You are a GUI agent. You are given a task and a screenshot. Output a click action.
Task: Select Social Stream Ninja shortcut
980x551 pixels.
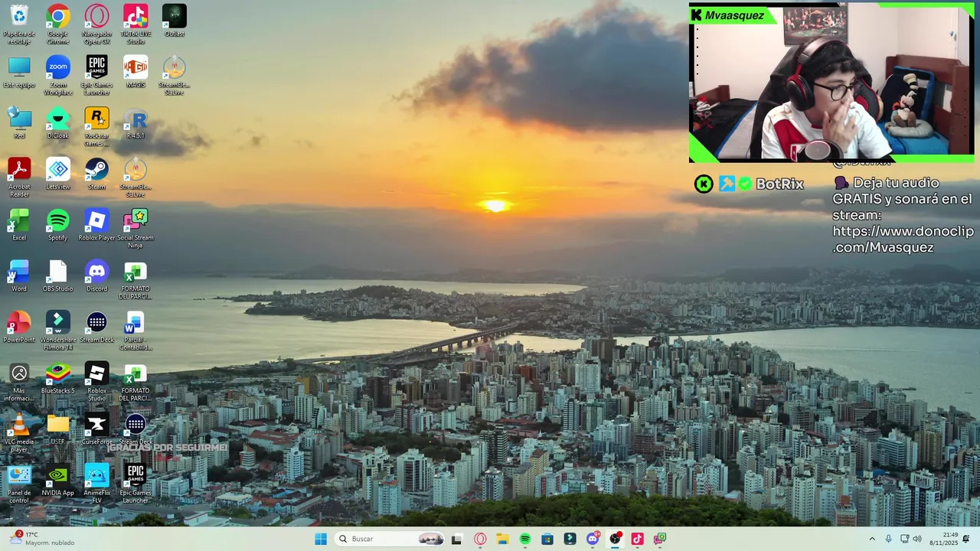click(136, 229)
